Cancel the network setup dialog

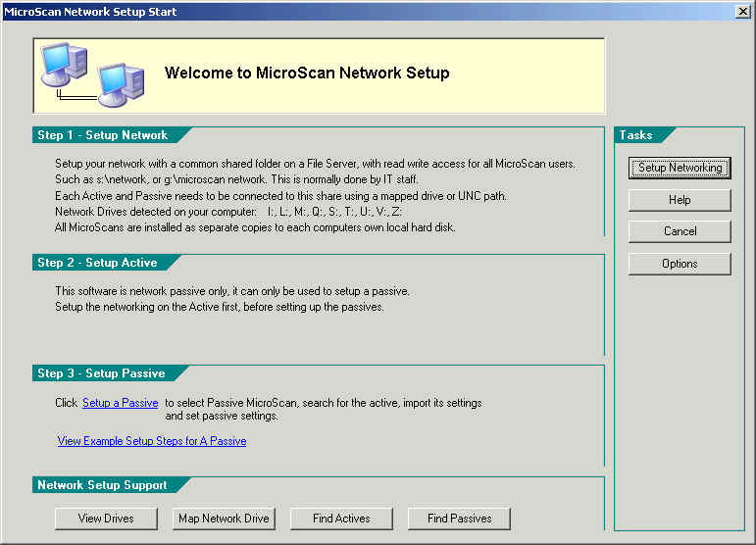[x=680, y=231]
